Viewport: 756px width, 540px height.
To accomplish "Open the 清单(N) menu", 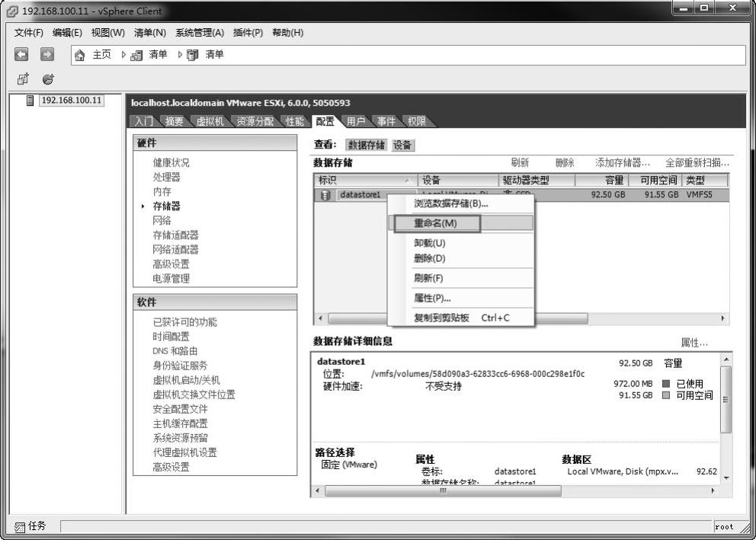I will click(x=150, y=32).
